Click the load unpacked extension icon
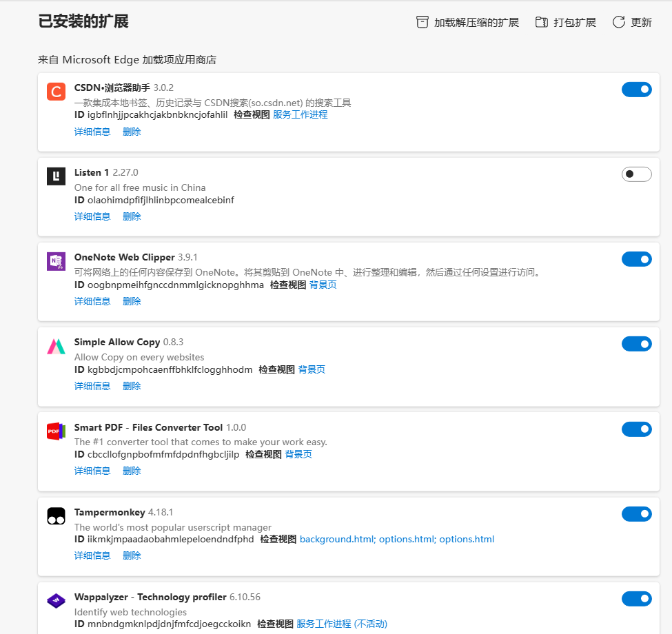The height and width of the screenshot is (634, 672). 422,22
